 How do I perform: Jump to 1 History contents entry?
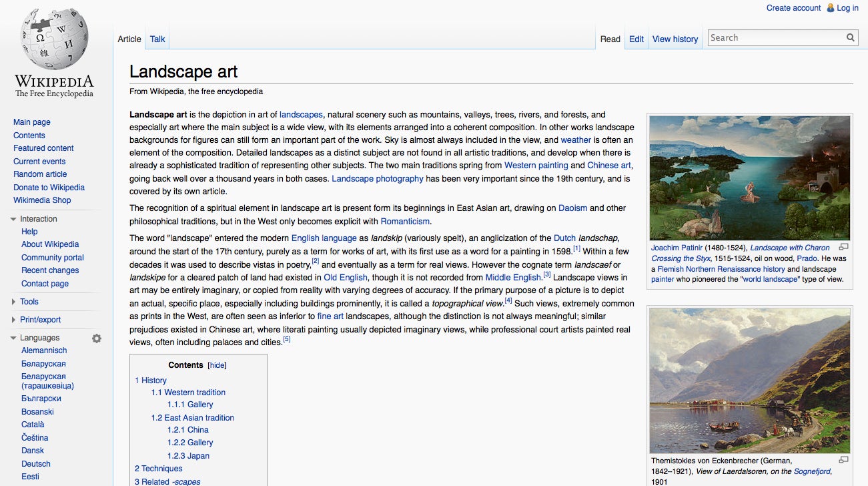pyautogui.click(x=151, y=381)
